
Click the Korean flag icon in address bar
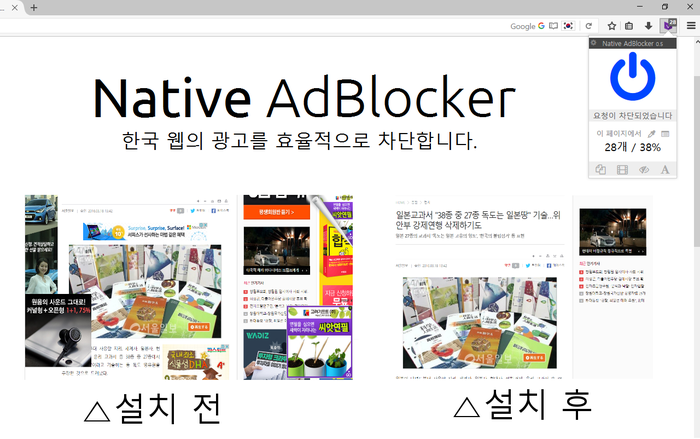(568, 26)
